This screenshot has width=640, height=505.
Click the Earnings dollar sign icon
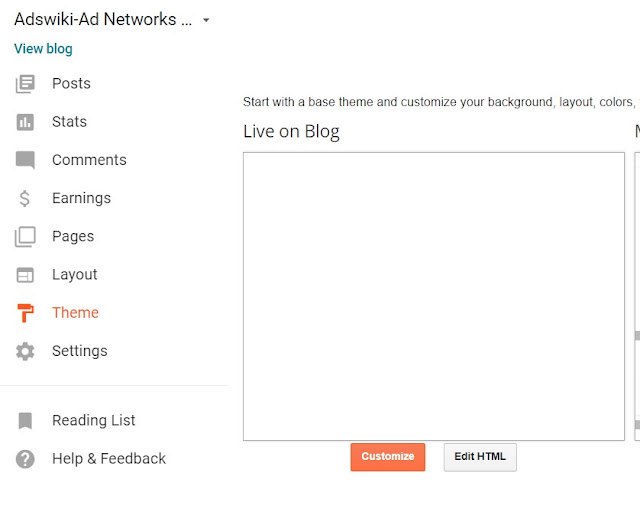24,198
